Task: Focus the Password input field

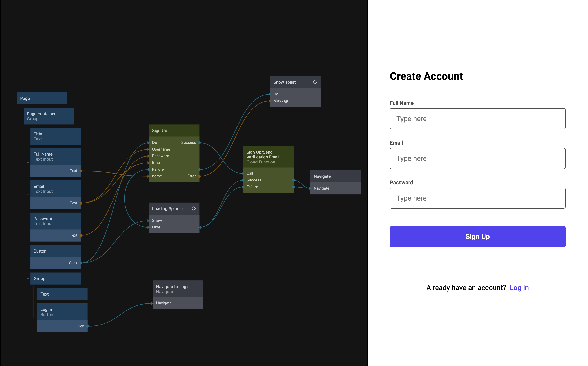Action: click(x=477, y=198)
